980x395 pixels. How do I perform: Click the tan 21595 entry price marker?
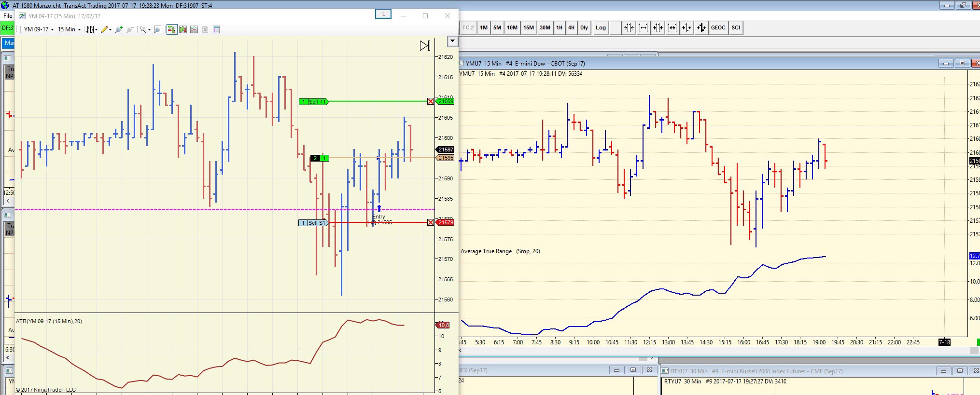445,158
